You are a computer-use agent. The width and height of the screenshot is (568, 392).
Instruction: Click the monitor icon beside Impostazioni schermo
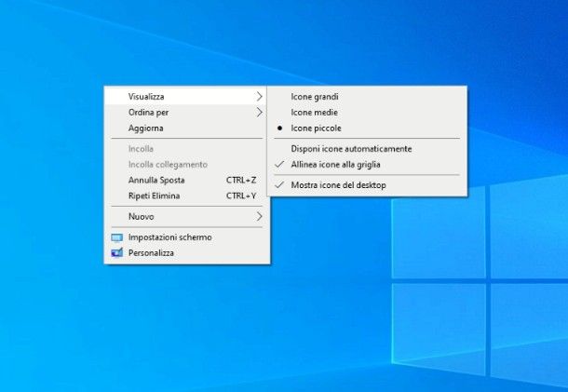117,237
